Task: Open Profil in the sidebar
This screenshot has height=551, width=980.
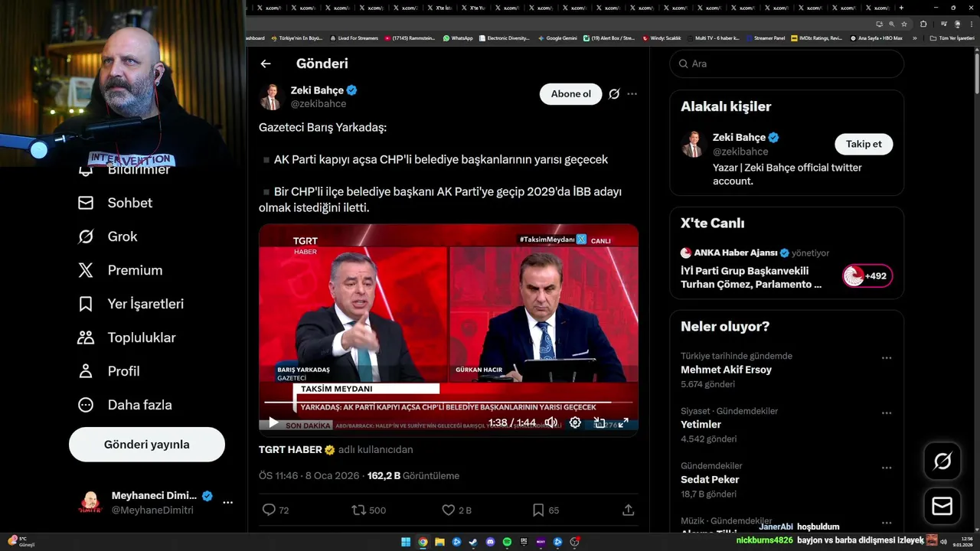Action: coord(109,371)
